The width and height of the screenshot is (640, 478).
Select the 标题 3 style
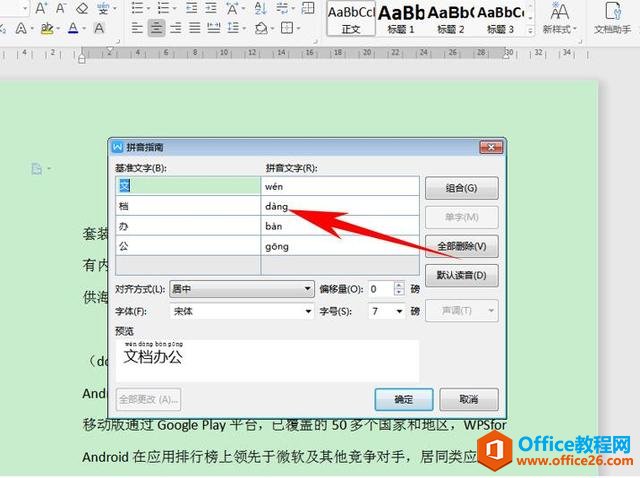[x=500, y=18]
